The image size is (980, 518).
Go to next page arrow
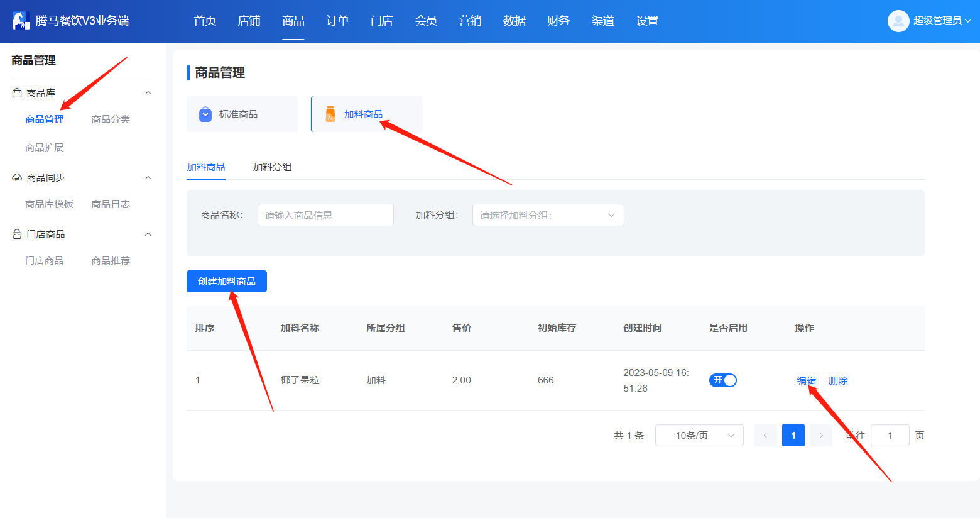[x=821, y=435]
